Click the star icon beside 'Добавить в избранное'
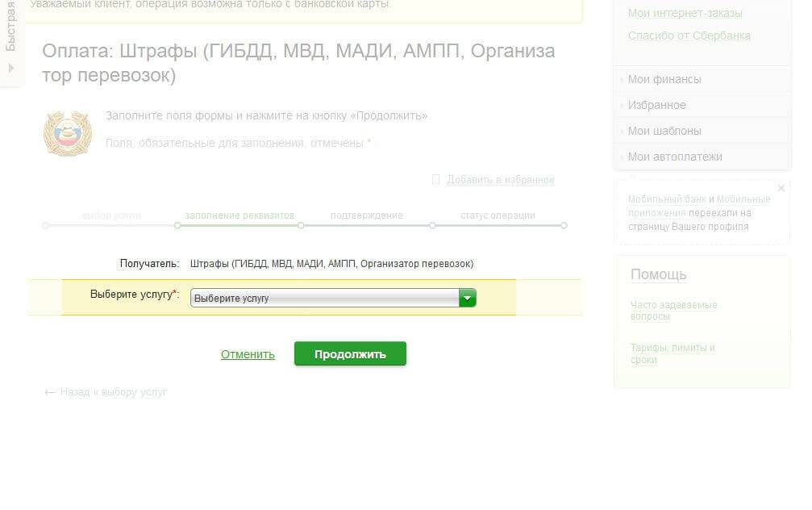The image size is (812, 510). pyautogui.click(x=436, y=179)
